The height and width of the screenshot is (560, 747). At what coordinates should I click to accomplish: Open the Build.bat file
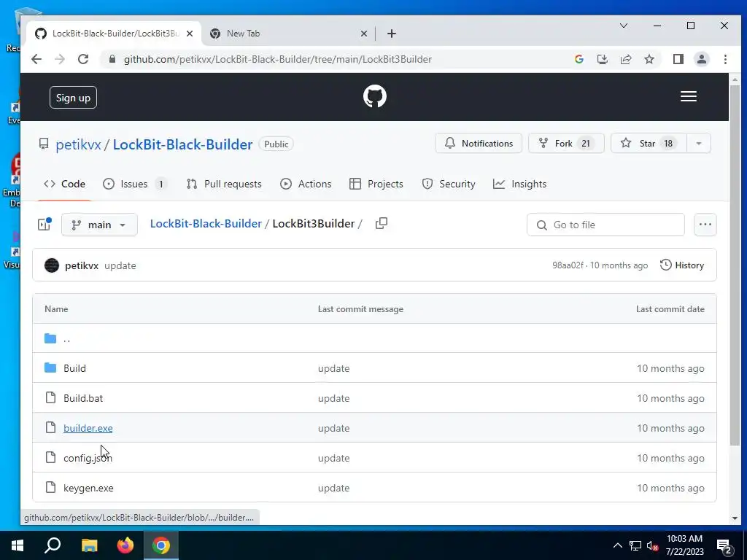83,398
